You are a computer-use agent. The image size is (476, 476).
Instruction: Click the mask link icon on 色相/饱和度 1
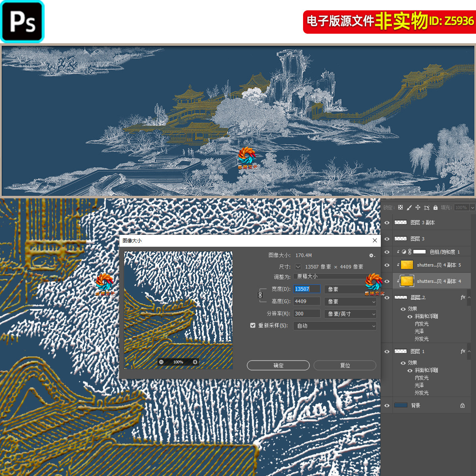409,251
